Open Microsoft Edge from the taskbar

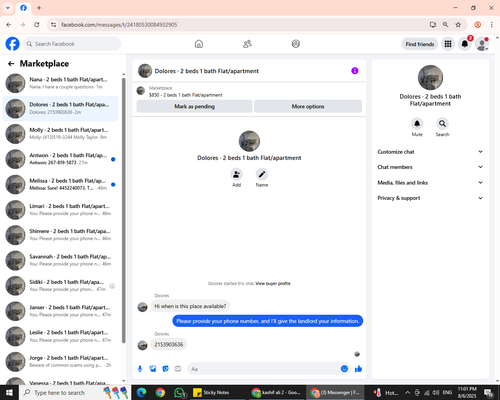142,393
